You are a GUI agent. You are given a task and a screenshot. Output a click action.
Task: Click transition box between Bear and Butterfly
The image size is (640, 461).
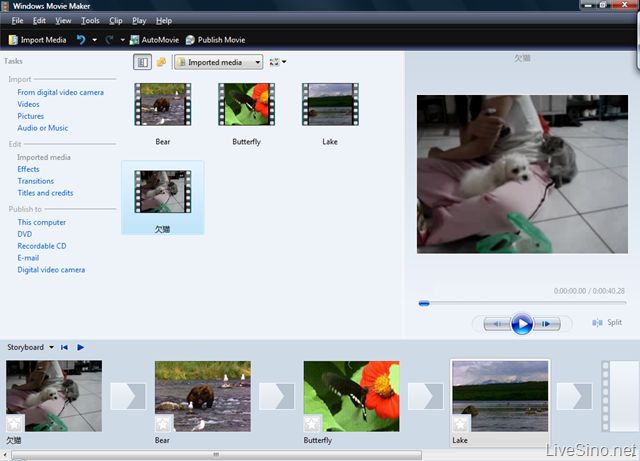click(x=276, y=396)
